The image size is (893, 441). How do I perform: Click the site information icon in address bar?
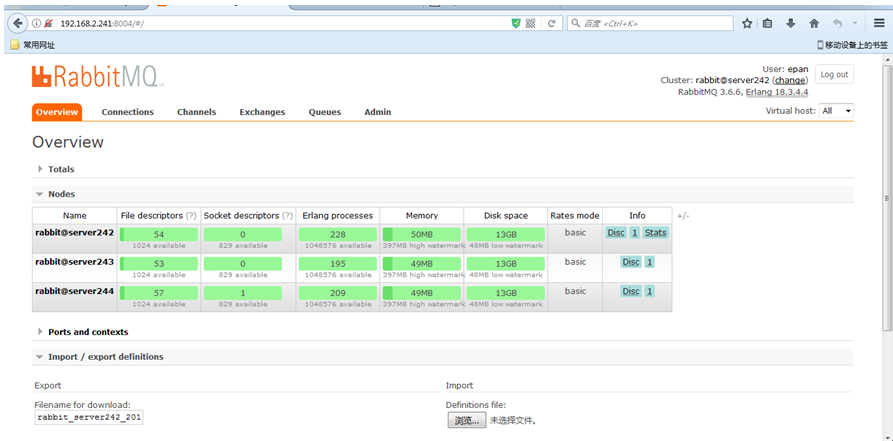tap(36, 23)
